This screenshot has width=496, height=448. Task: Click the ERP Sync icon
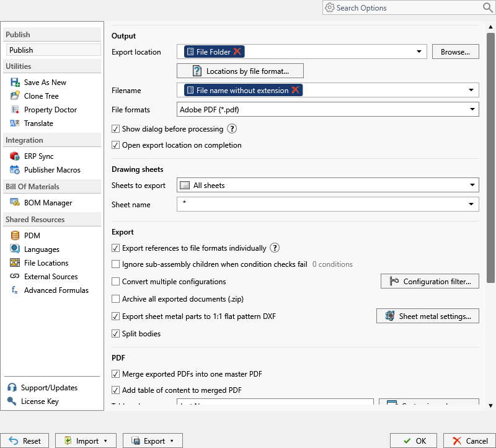(15, 156)
